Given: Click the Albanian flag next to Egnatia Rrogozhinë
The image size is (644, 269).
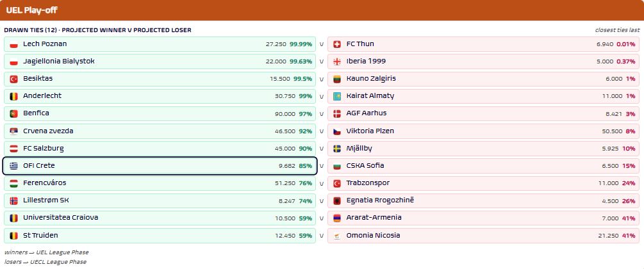Looking at the screenshot, I should 337,201.
